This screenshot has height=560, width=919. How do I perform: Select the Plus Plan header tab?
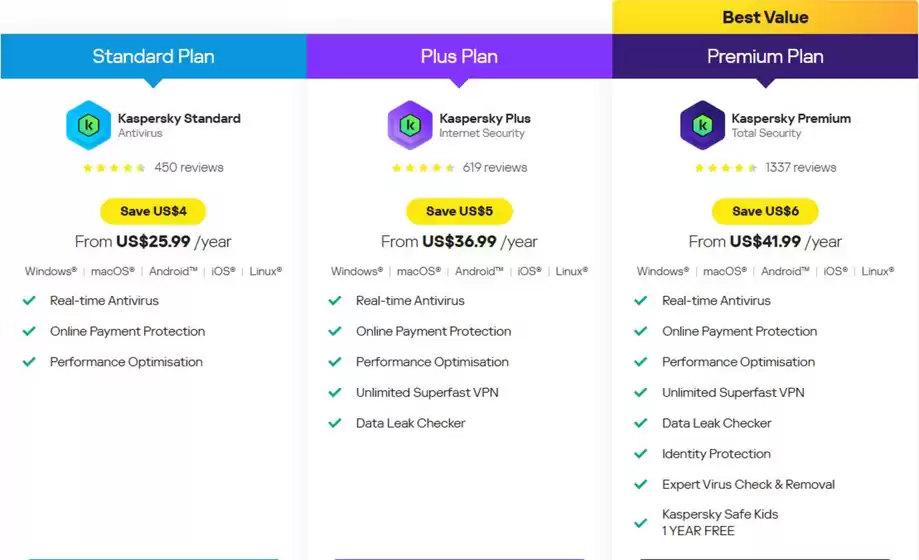point(459,56)
